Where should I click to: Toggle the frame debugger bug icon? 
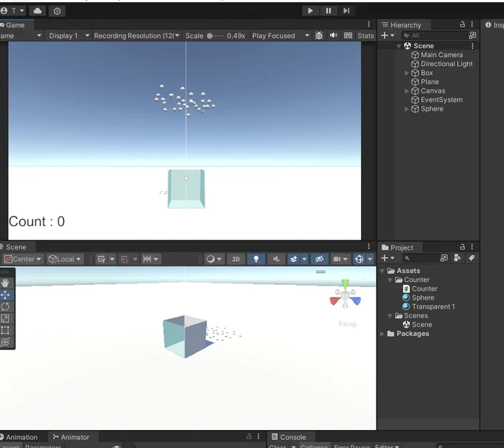[x=319, y=36]
